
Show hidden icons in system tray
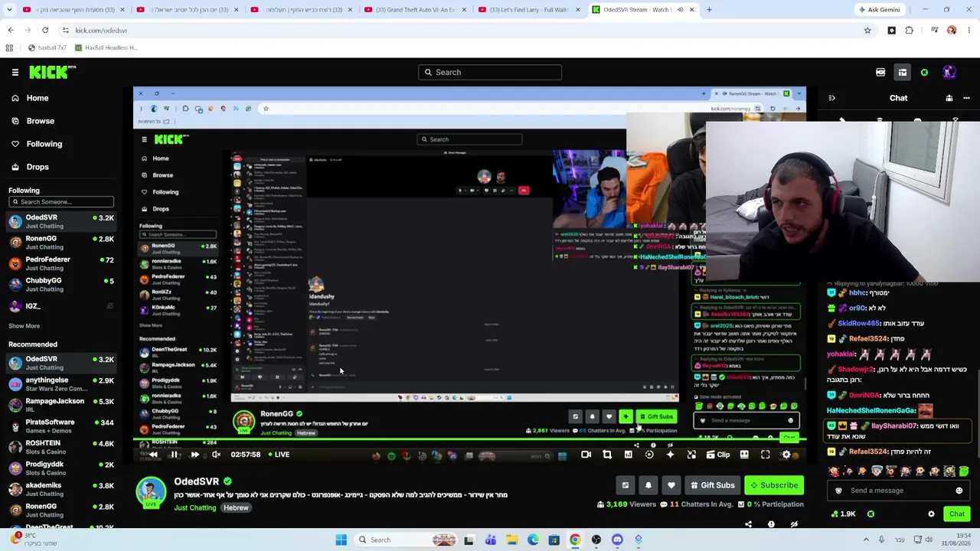pos(865,540)
